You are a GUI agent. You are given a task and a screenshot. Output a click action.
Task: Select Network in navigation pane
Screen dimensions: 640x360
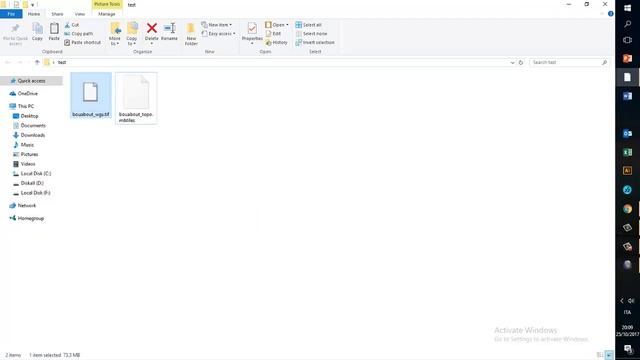click(x=27, y=206)
